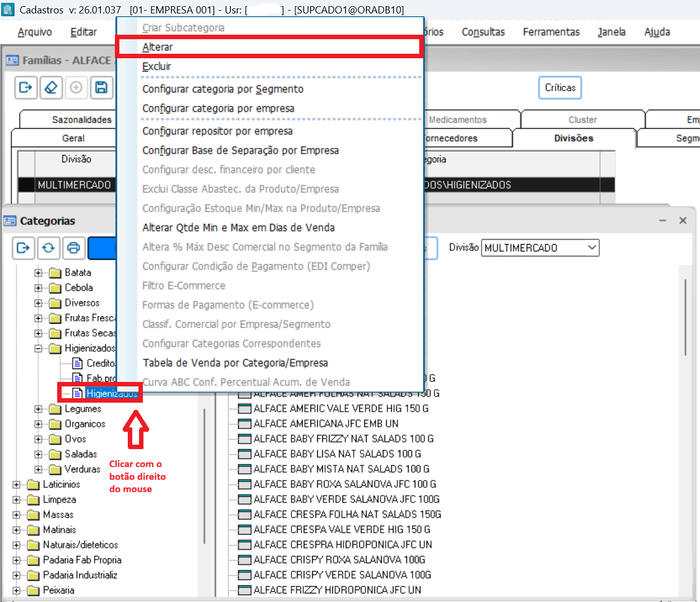Click the document icon beside Credito

pos(78,363)
